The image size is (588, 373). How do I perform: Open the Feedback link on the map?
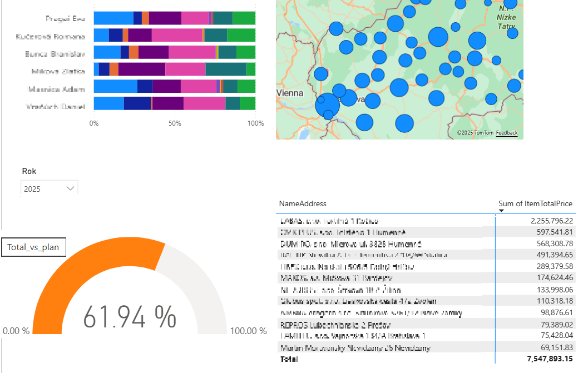pos(506,133)
